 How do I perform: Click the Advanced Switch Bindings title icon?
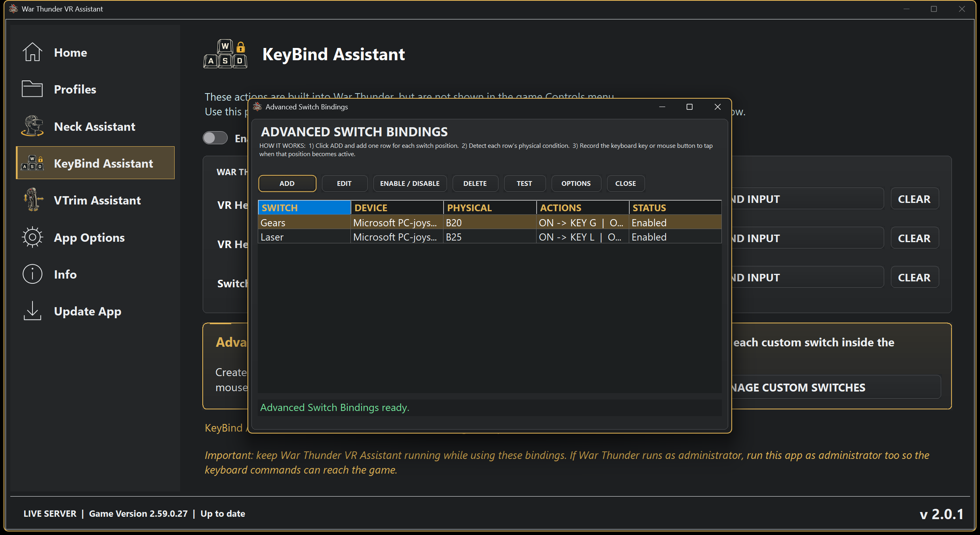258,107
